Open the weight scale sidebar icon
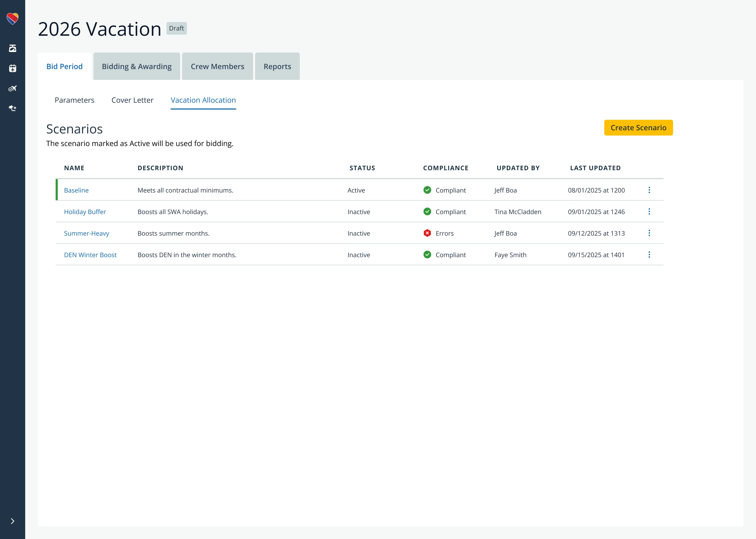756x539 pixels. (13, 48)
